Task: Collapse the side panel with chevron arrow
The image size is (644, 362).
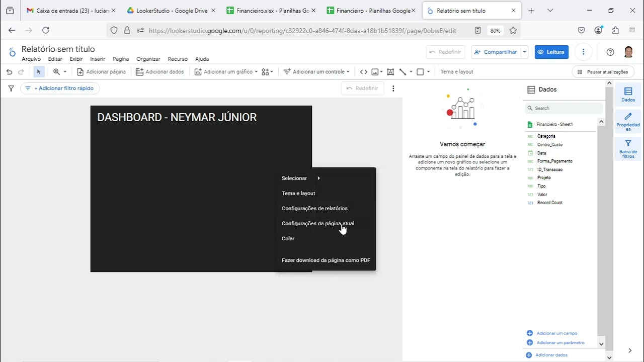Action: 630,350
